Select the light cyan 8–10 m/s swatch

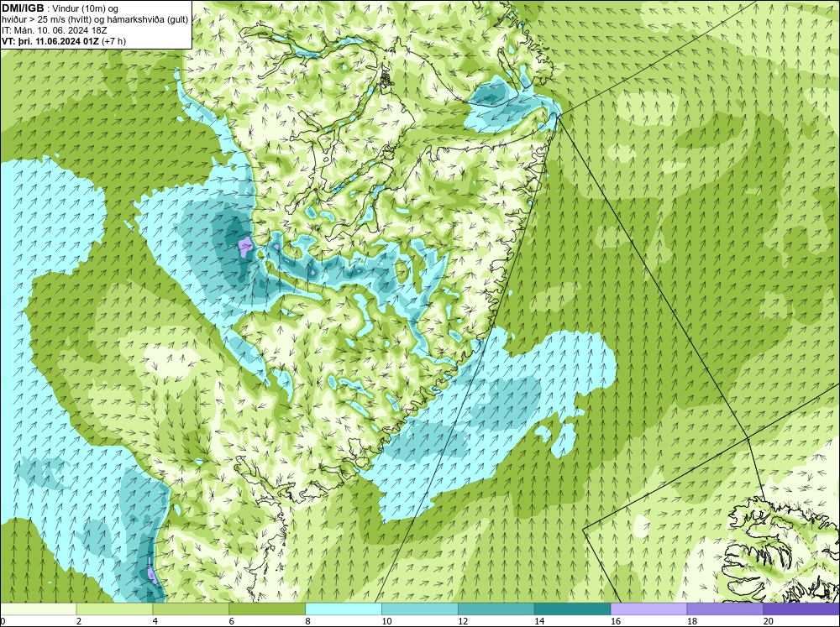point(344,609)
